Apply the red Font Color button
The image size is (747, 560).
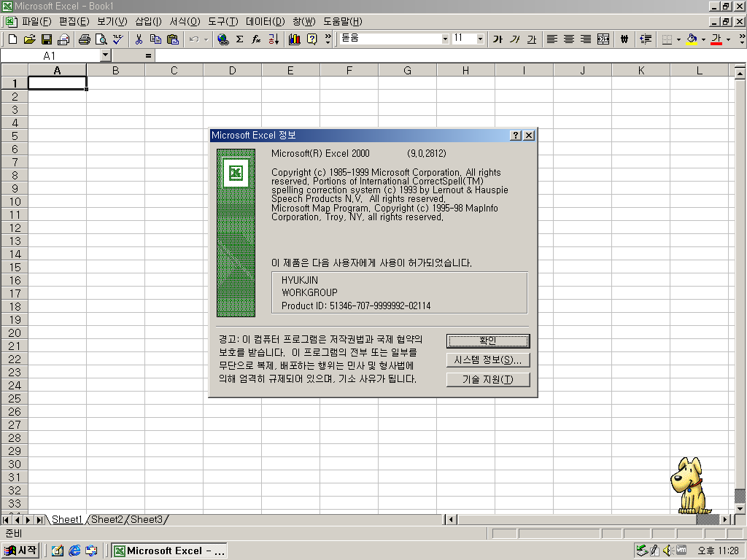(716, 39)
